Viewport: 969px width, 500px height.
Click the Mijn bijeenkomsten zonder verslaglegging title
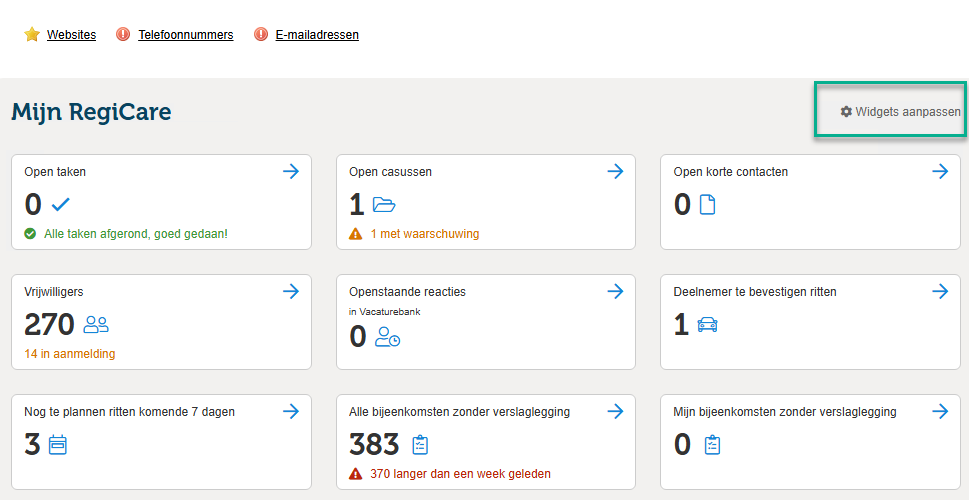click(785, 412)
